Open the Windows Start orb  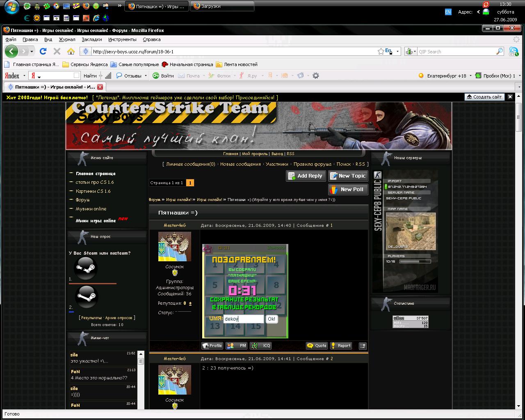(12, 7)
